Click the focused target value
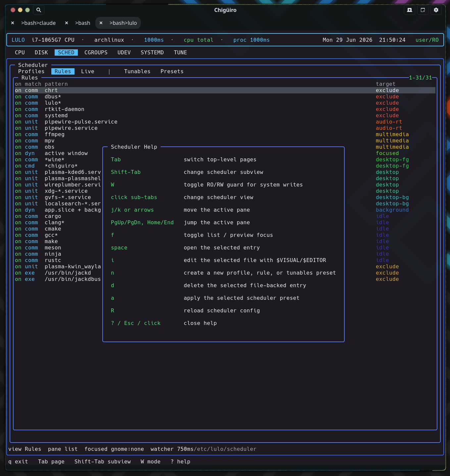Image resolution: width=450 pixels, height=476 pixels. (387, 153)
